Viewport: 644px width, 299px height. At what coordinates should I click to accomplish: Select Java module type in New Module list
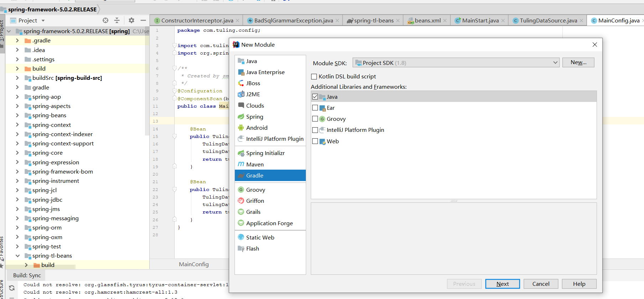tap(270, 61)
